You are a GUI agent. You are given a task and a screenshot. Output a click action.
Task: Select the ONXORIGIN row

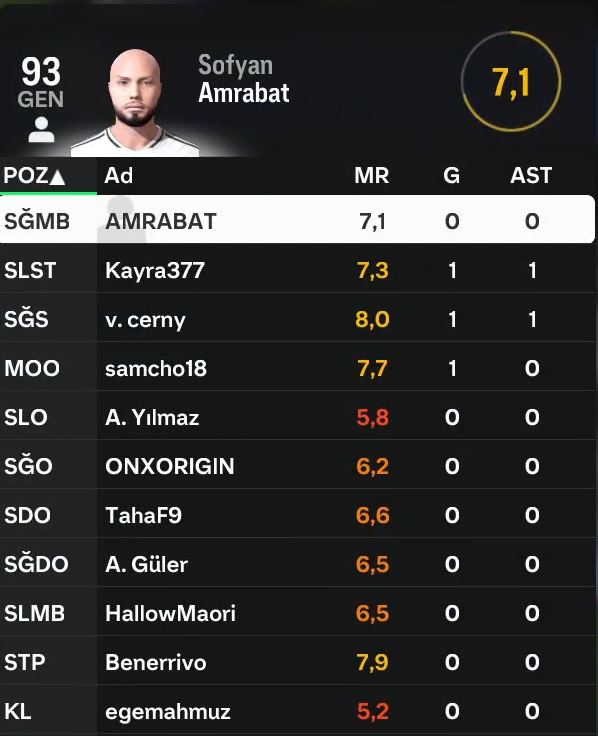coord(298,466)
